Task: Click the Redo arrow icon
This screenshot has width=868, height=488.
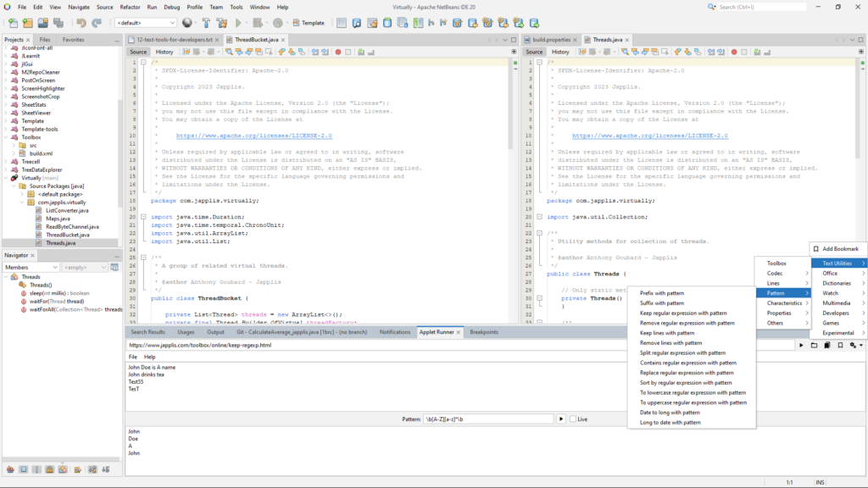Action: point(97,23)
